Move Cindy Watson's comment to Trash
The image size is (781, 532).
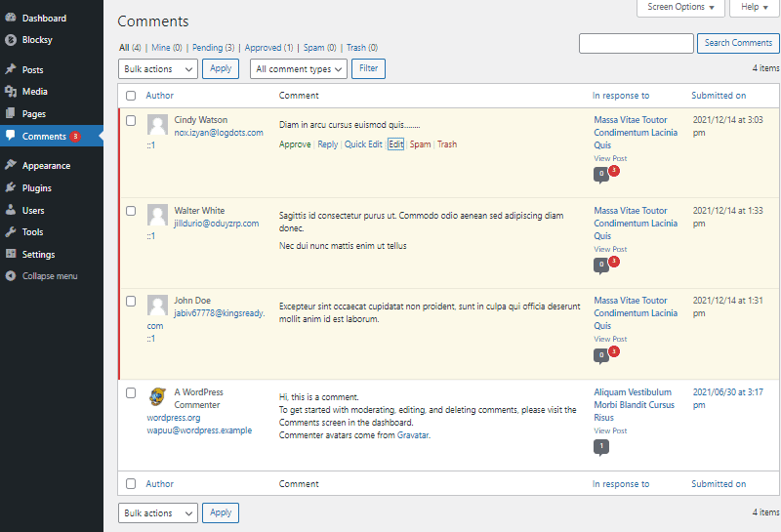point(447,143)
